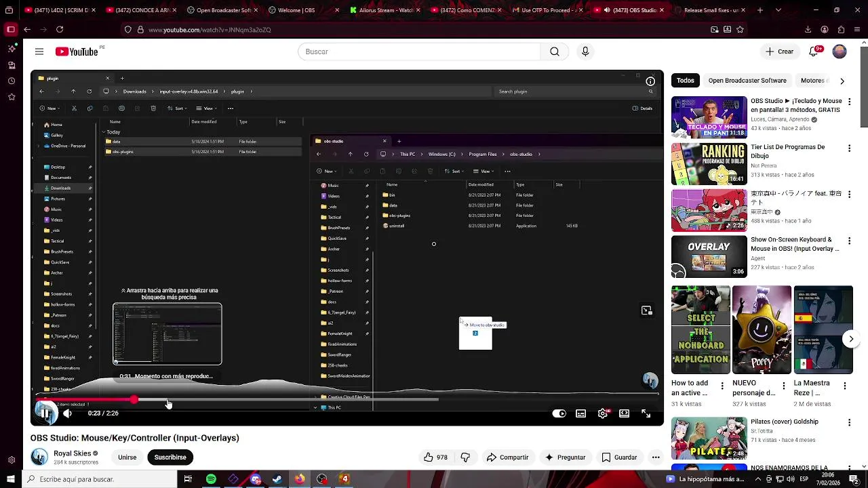
Task: Click the preview thumbnail above progress bar
Action: tap(167, 334)
